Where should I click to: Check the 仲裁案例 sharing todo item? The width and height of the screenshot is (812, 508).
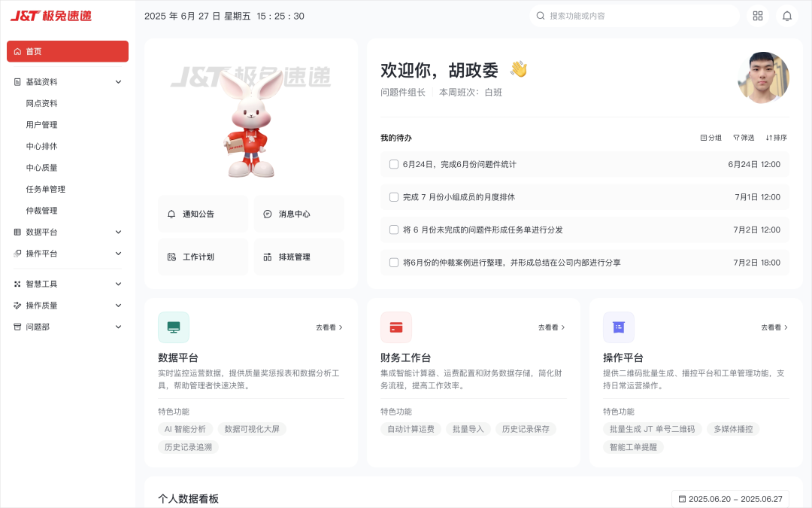point(394,262)
